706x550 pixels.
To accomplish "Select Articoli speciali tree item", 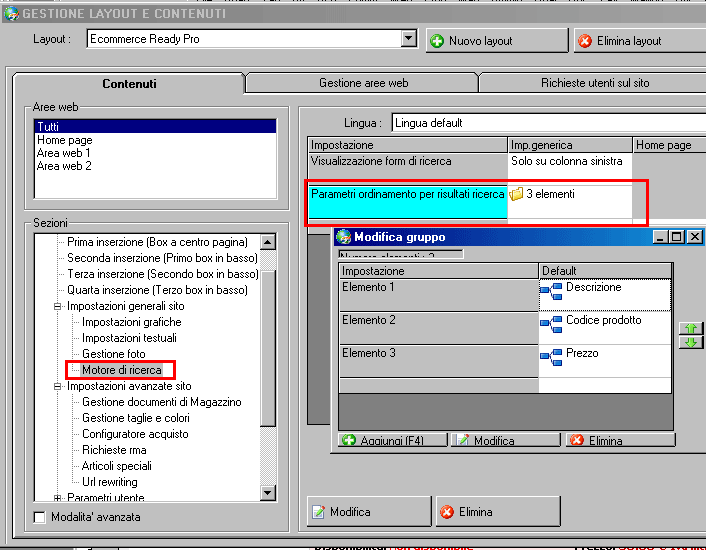I will [117, 466].
